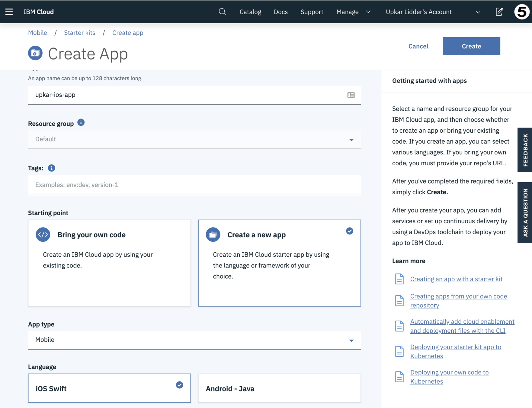This screenshot has width=532, height=408.
Task: Open Deploying your starter kit app to Kubernetes link
Action: point(456,351)
